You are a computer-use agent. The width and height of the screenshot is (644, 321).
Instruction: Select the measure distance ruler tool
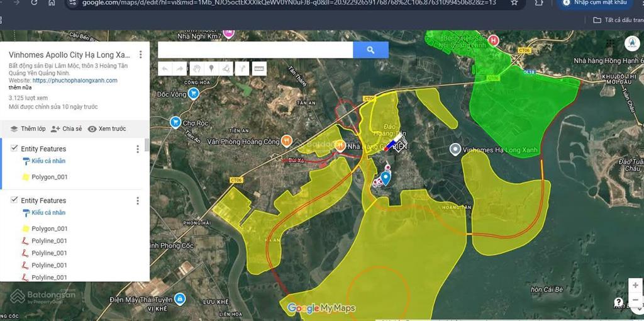(x=258, y=69)
